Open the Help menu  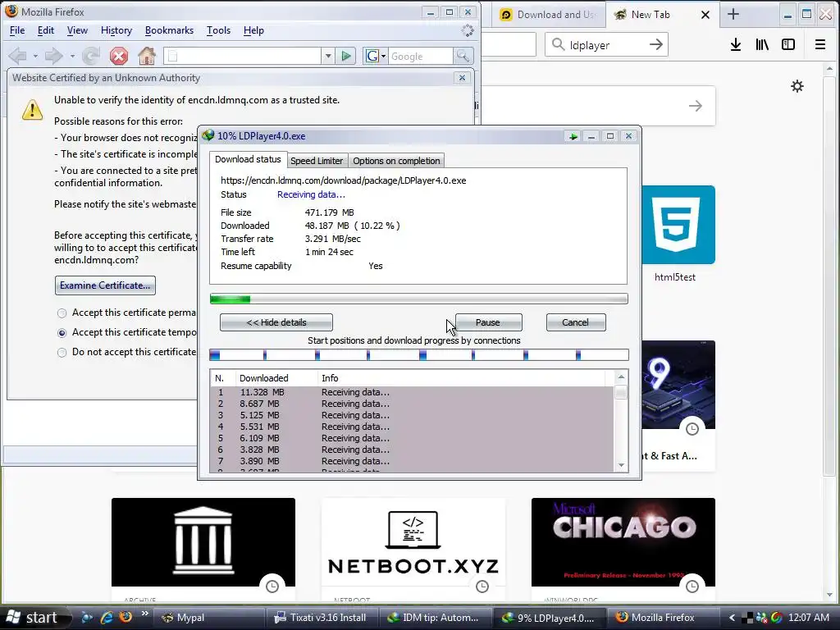click(x=253, y=30)
